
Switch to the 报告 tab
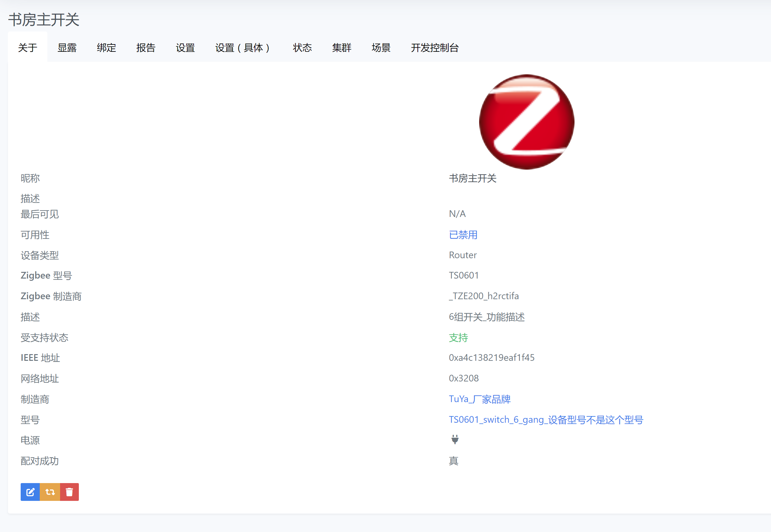coord(146,48)
